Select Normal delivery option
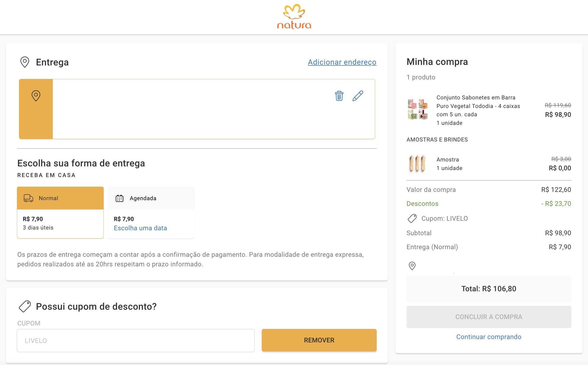The width and height of the screenshot is (588, 365). pos(60,212)
